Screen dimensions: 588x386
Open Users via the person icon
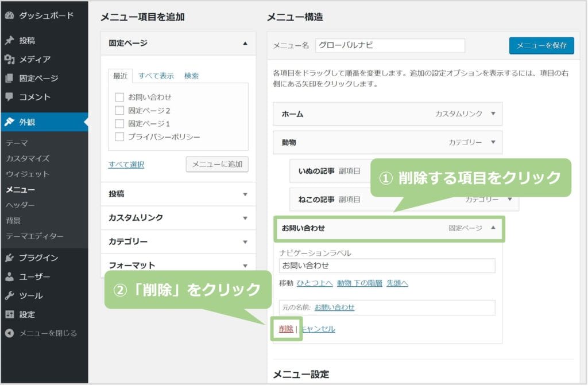[9, 277]
